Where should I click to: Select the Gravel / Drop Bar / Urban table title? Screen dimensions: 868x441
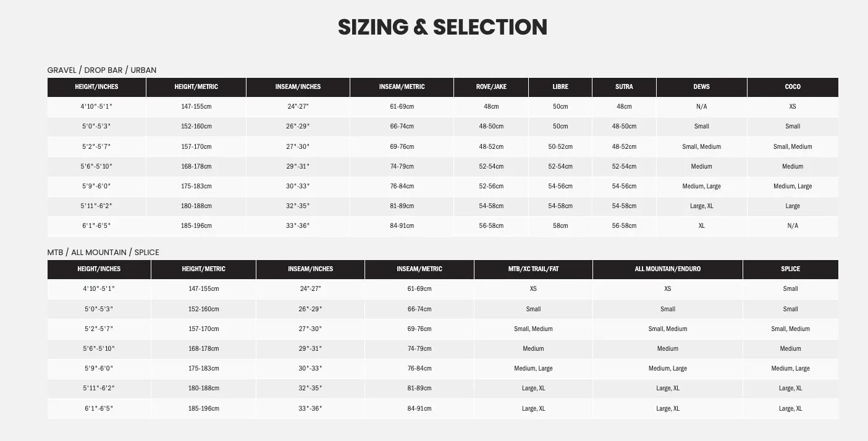[102, 70]
